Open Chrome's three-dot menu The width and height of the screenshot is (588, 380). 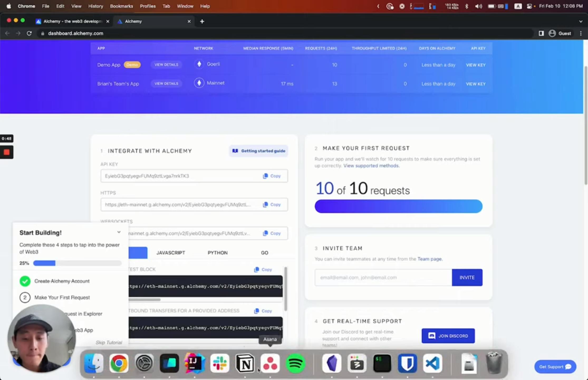pos(581,33)
